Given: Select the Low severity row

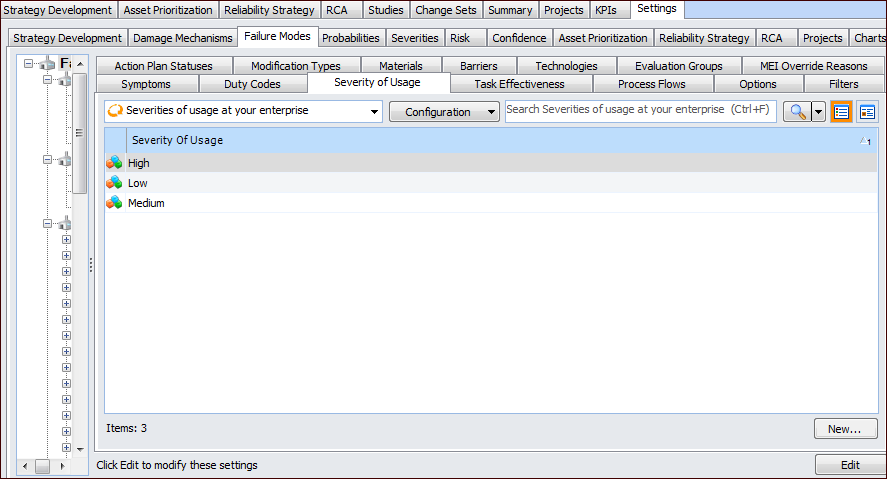Looking at the screenshot, I should pyautogui.click(x=491, y=183).
